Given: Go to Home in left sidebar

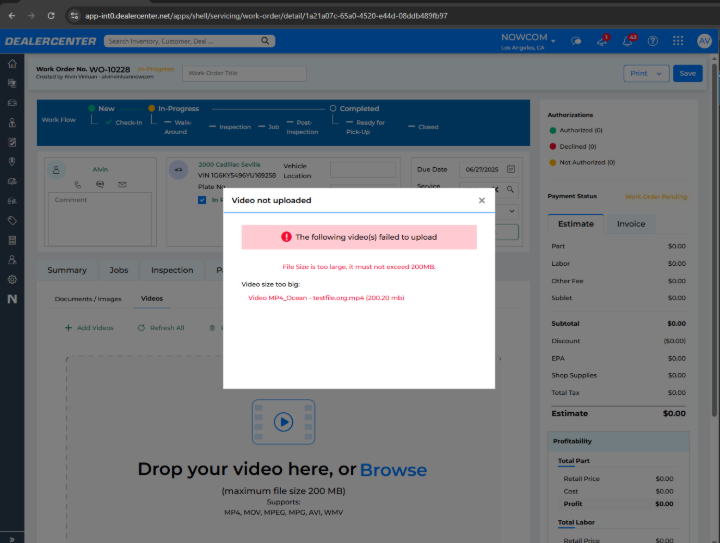Looking at the screenshot, I should 12,64.
